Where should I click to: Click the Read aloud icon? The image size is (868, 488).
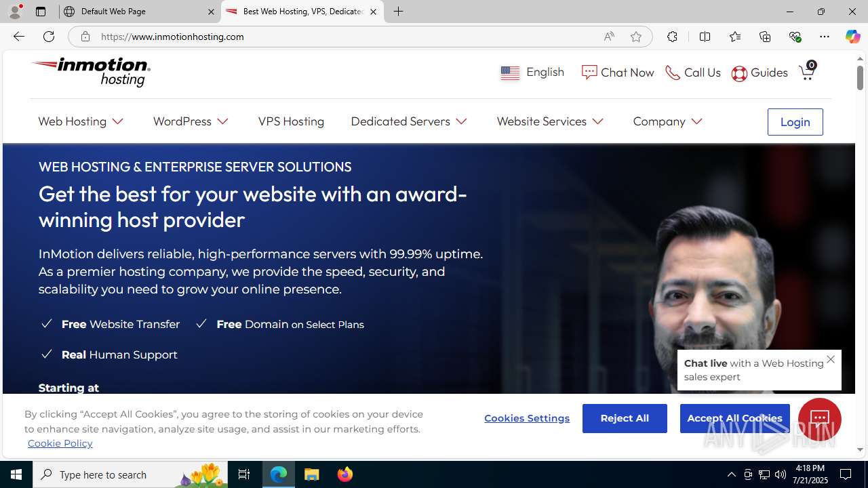coord(609,37)
